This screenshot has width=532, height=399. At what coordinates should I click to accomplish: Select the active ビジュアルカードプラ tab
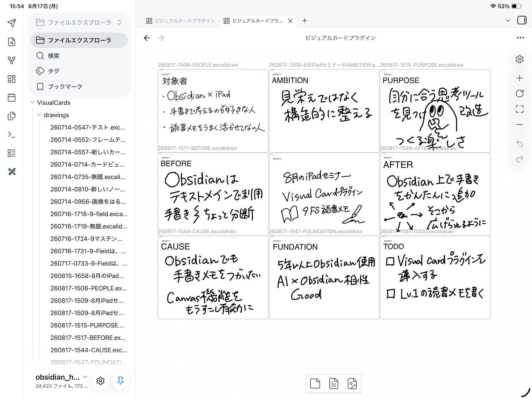point(254,21)
